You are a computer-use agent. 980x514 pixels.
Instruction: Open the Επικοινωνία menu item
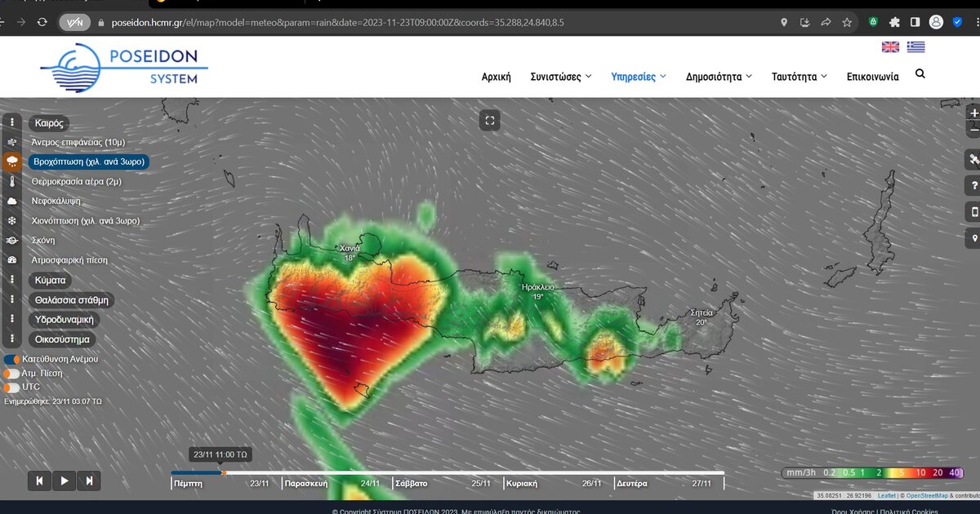872,77
